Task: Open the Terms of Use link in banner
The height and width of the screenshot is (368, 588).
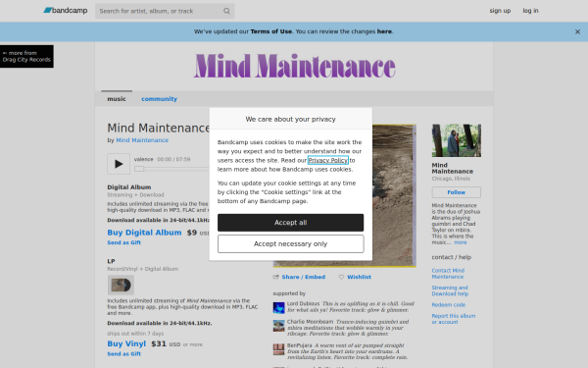Action: click(x=271, y=31)
